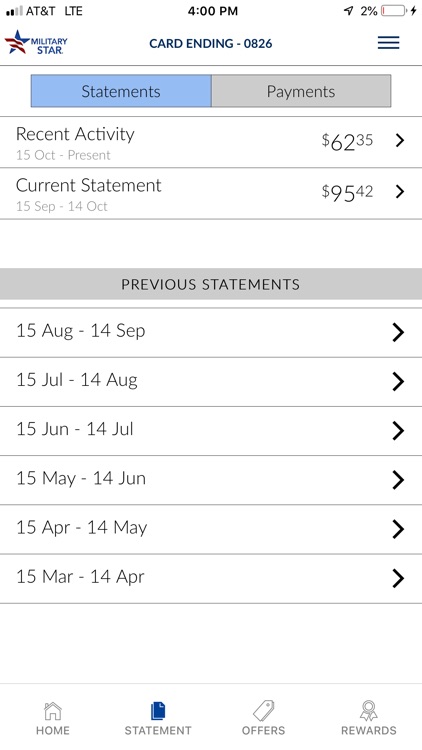Tap the Military Star logo
This screenshot has width=422, height=750.
(x=36, y=43)
